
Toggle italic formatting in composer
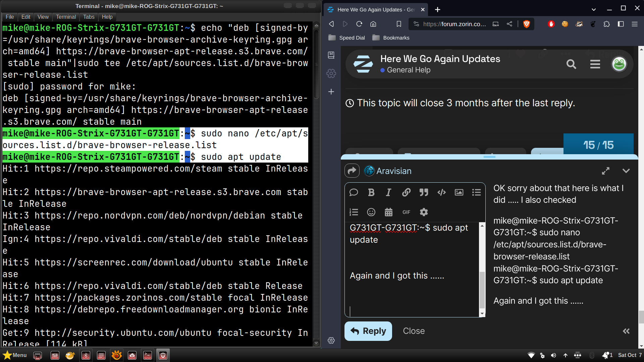click(388, 192)
